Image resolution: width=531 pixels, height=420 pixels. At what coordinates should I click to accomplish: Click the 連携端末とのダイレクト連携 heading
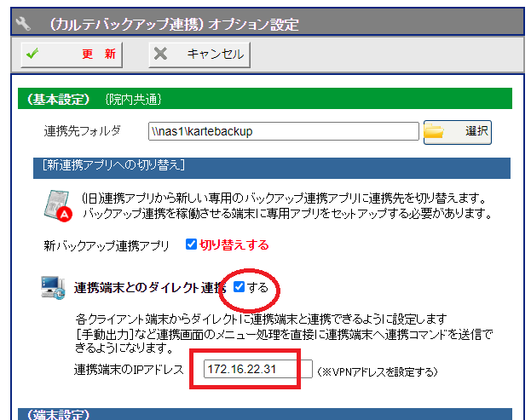[150, 288]
